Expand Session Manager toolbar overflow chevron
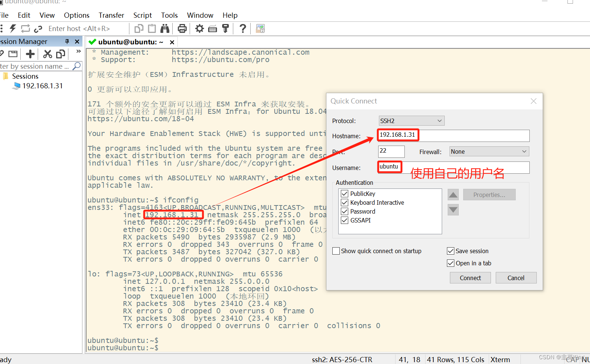Screen dimensions: 590x364 78,51
